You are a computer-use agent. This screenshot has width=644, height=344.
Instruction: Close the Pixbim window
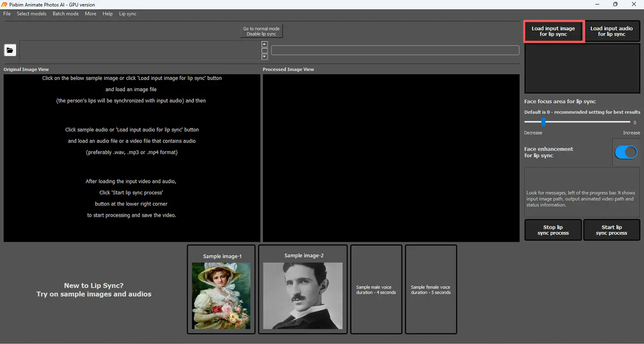point(634,4)
